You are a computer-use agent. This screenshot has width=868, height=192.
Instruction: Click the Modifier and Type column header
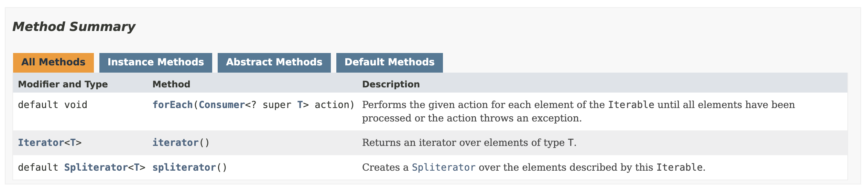63,84
